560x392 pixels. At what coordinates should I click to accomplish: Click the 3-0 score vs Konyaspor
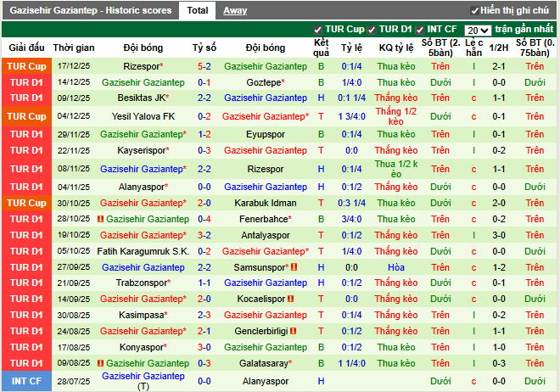click(204, 347)
